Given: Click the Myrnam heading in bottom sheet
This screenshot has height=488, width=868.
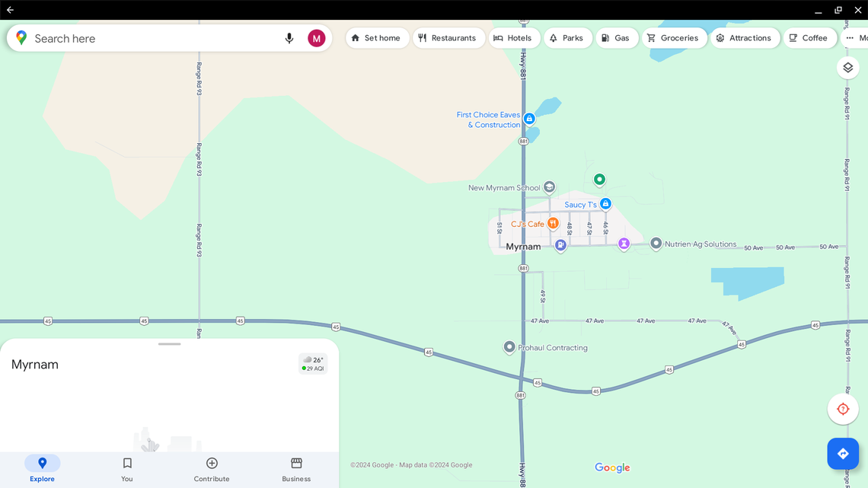Looking at the screenshot, I should 35,365.
